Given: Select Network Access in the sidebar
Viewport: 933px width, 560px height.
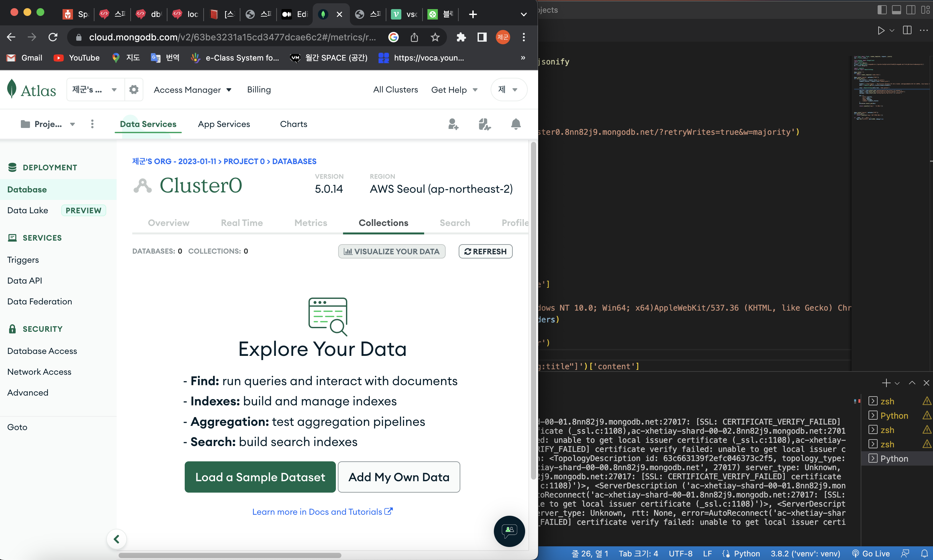Looking at the screenshot, I should click(39, 372).
